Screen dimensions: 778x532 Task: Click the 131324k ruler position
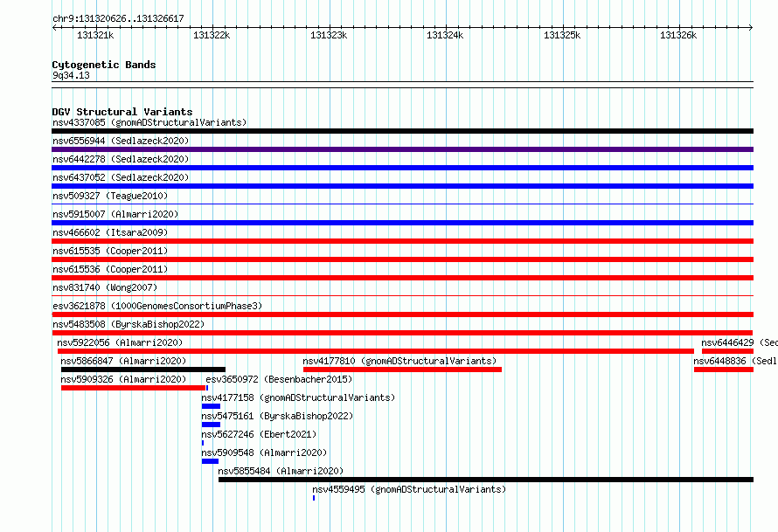point(445,35)
